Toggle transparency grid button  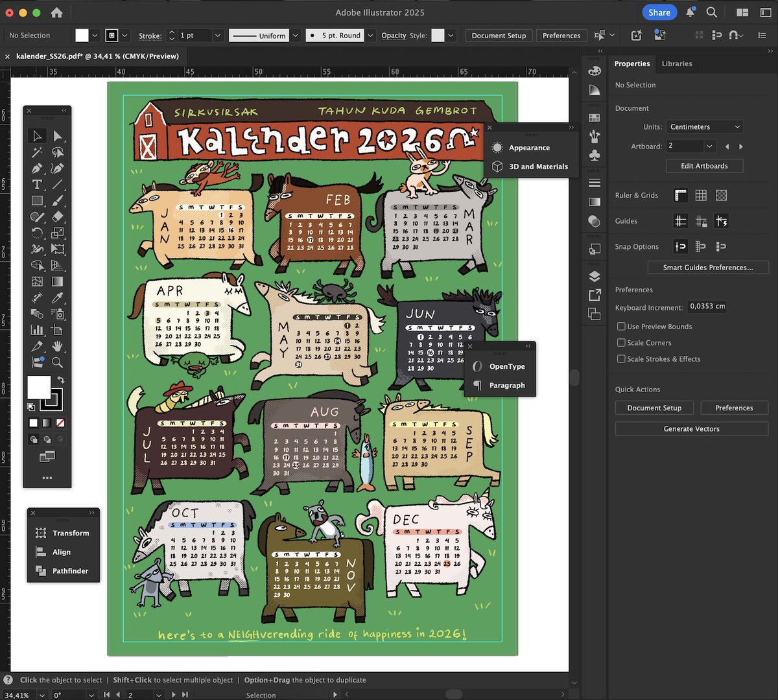tap(721, 195)
